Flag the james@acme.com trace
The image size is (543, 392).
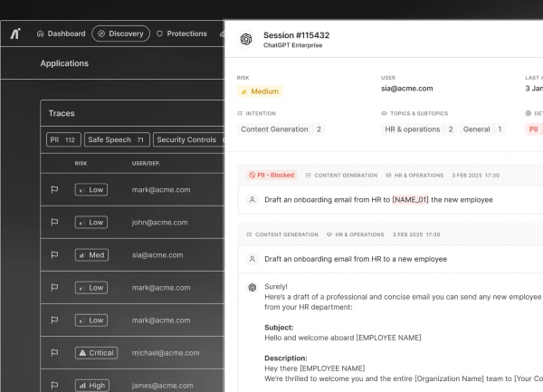(x=54, y=386)
